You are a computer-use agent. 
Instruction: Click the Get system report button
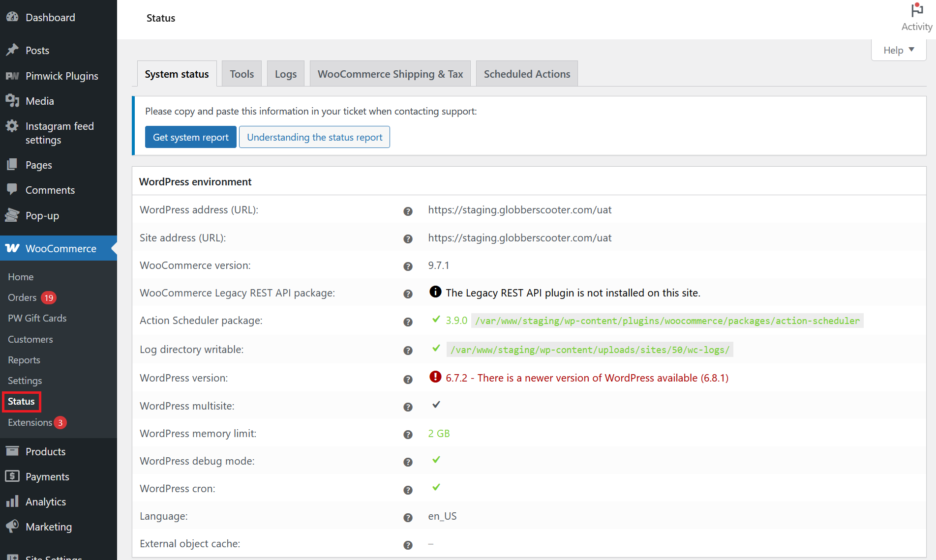coord(191,137)
